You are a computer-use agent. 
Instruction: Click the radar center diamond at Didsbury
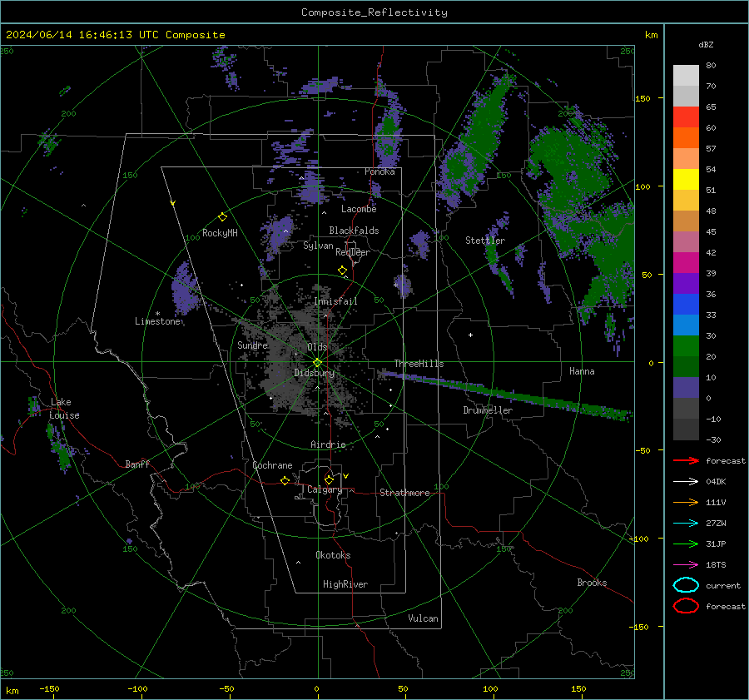(317, 363)
